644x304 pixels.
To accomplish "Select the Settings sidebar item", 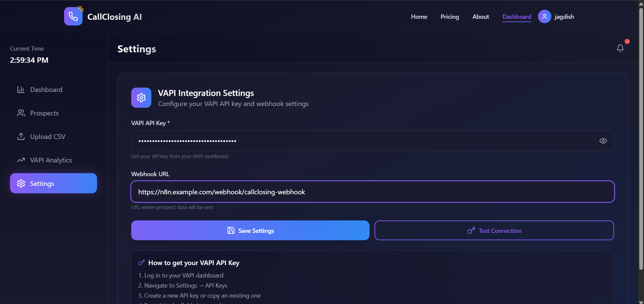I will tap(53, 183).
